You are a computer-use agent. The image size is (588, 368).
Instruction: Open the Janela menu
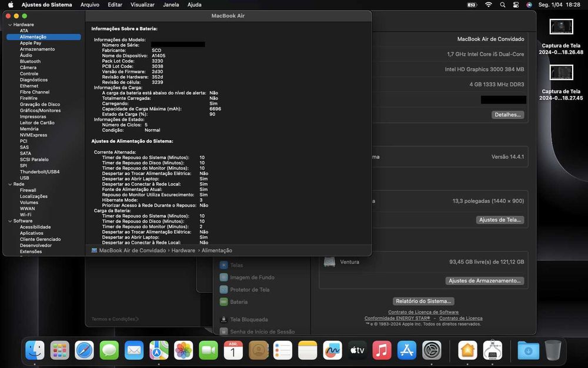(171, 5)
